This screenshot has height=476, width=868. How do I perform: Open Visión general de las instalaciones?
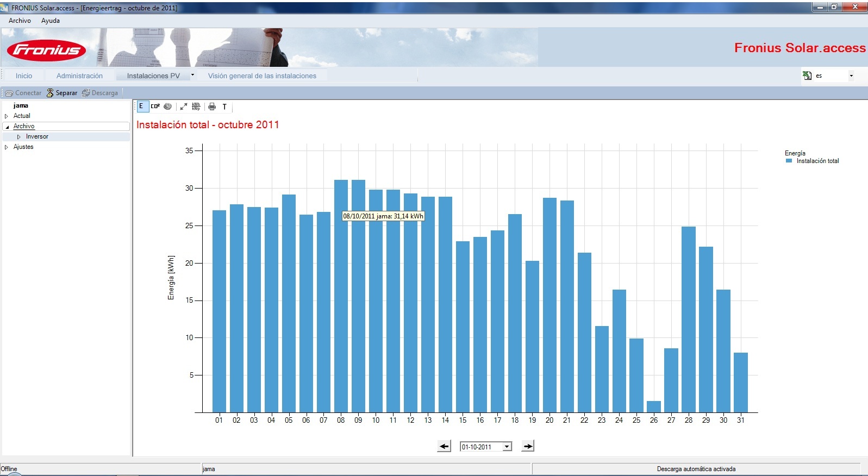tap(262, 76)
